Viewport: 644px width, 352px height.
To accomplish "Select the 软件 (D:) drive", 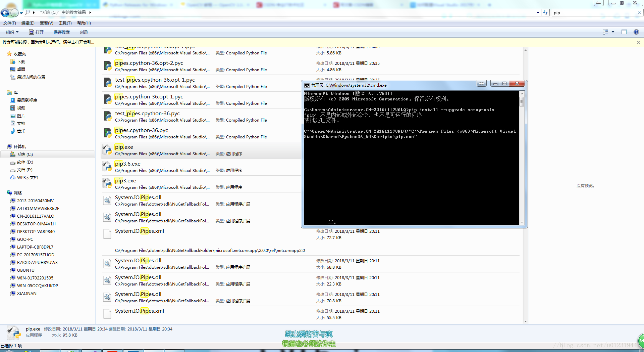I will (25, 162).
